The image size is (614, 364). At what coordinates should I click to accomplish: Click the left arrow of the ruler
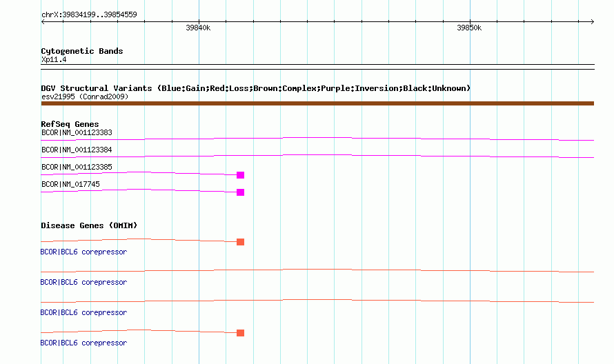[x=43, y=22]
